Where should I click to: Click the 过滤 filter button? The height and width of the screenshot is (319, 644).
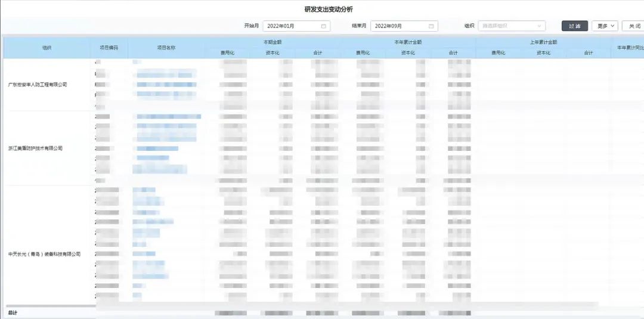575,26
